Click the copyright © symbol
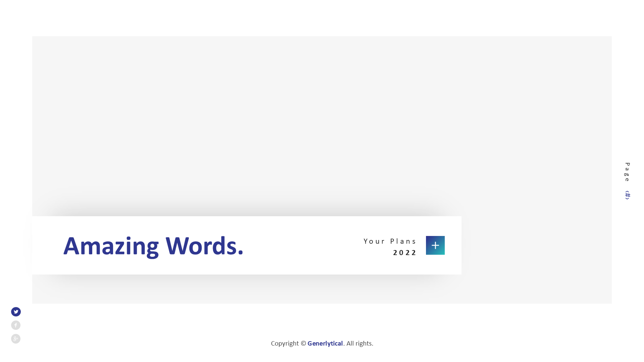This screenshot has height=362, width=644. [303, 344]
